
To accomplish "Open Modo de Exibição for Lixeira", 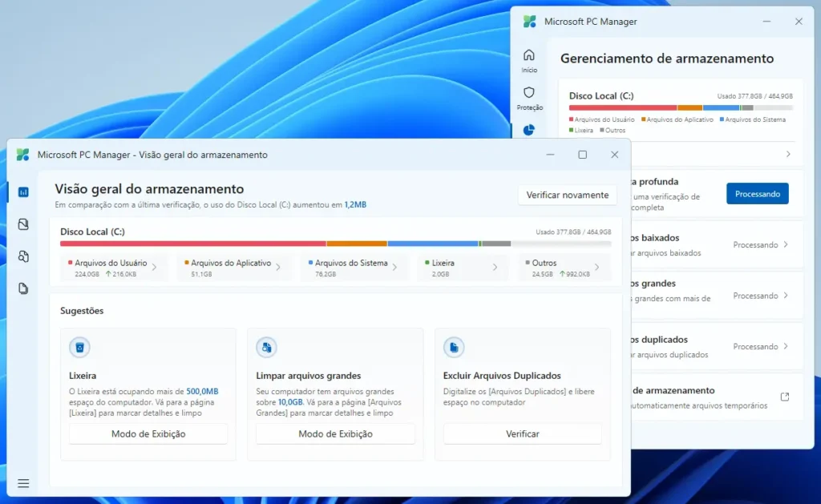I will click(148, 433).
